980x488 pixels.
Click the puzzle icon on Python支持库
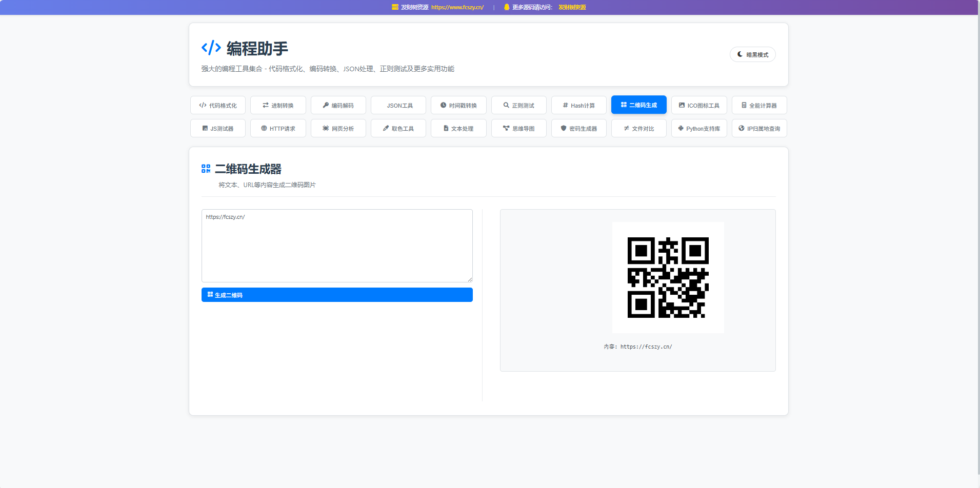[681, 128]
